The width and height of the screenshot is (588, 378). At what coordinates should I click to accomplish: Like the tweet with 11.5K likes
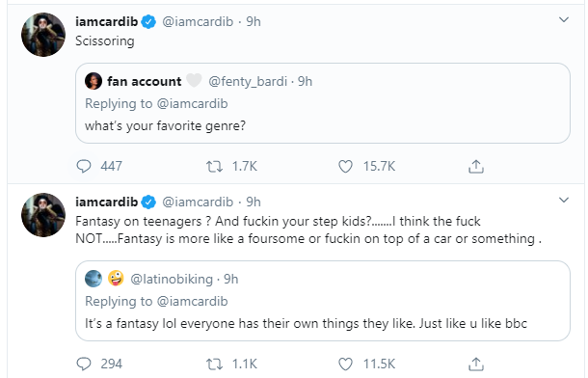click(x=345, y=364)
